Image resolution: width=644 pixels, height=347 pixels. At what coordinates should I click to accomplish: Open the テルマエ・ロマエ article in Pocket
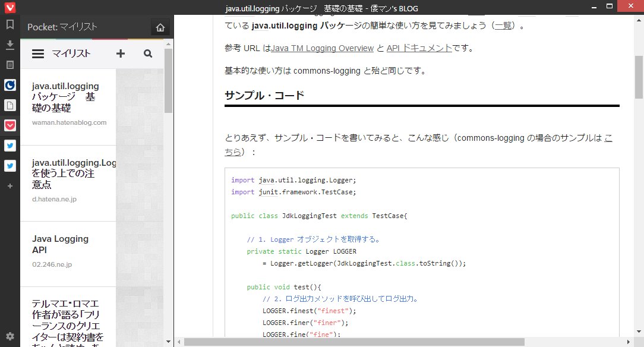pos(67,323)
